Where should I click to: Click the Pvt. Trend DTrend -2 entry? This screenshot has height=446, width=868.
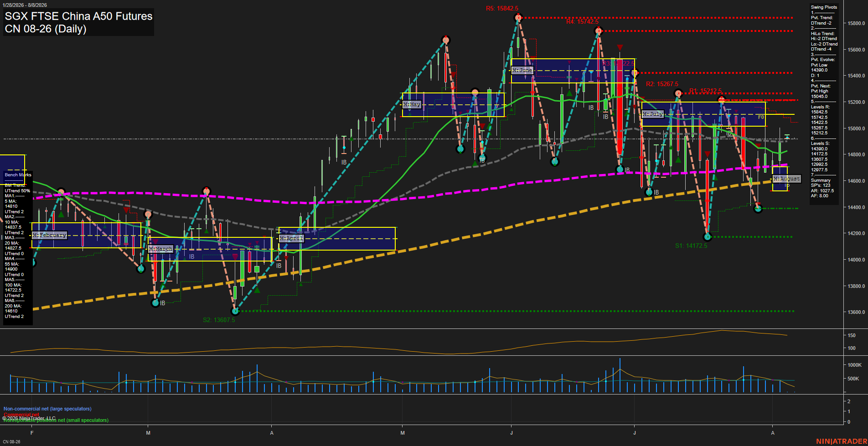(x=822, y=21)
